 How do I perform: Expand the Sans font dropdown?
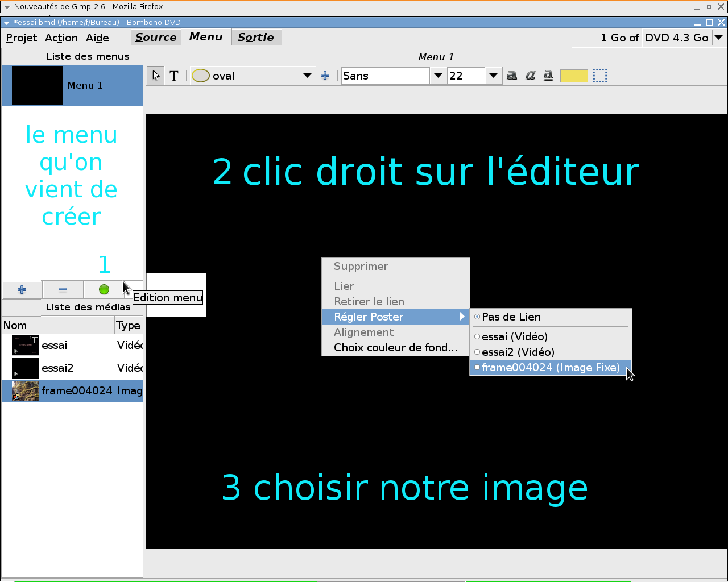(x=438, y=76)
